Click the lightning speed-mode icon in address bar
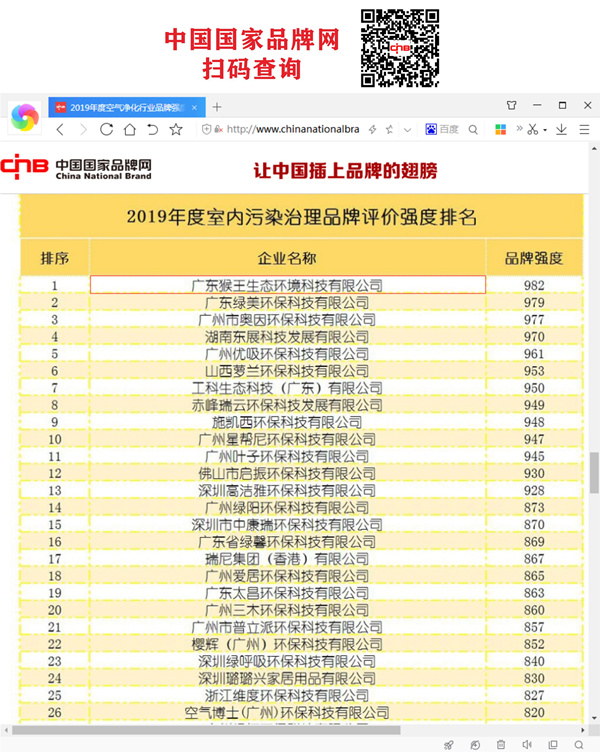Image resolution: width=600 pixels, height=752 pixels. pyautogui.click(x=373, y=129)
